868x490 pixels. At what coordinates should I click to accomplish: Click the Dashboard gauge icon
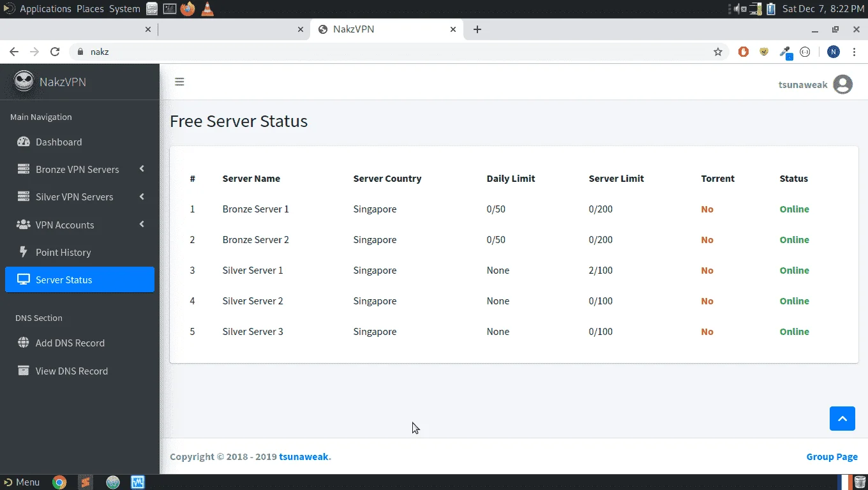[24, 142]
